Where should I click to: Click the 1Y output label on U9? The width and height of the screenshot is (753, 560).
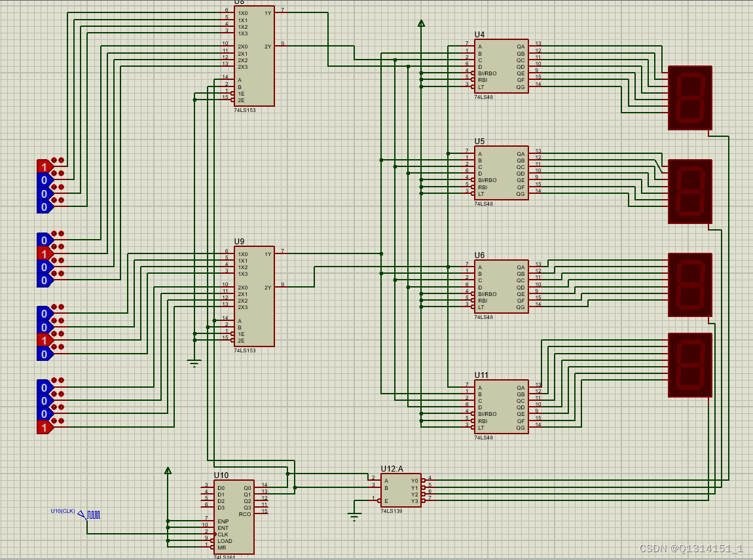(x=268, y=254)
